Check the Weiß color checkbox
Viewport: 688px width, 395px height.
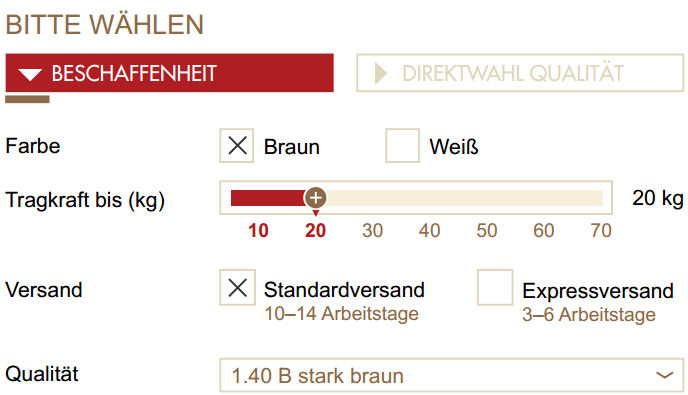click(x=402, y=146)
